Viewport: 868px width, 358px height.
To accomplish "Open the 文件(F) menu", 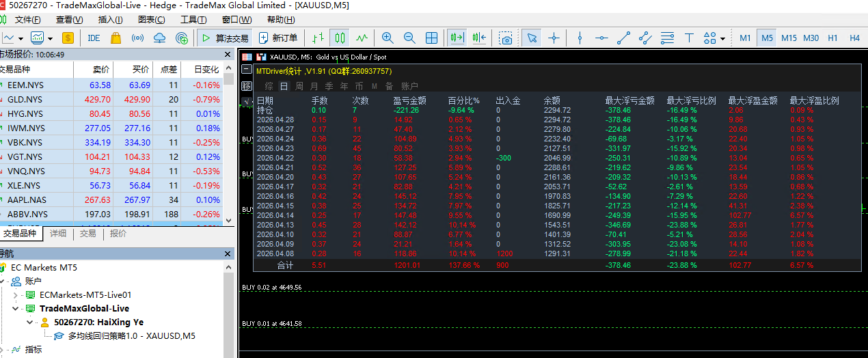I will pyautogui.click(x=28, y=20).
